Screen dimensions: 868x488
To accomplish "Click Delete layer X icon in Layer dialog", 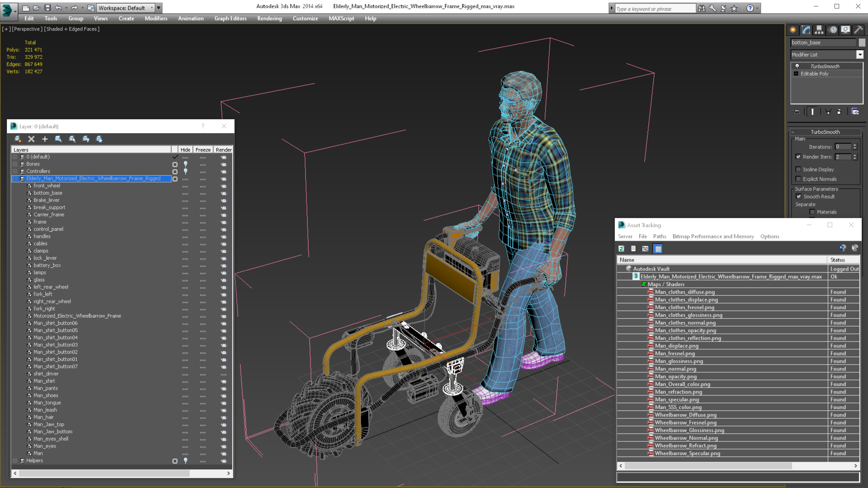I will click(31, 139).
